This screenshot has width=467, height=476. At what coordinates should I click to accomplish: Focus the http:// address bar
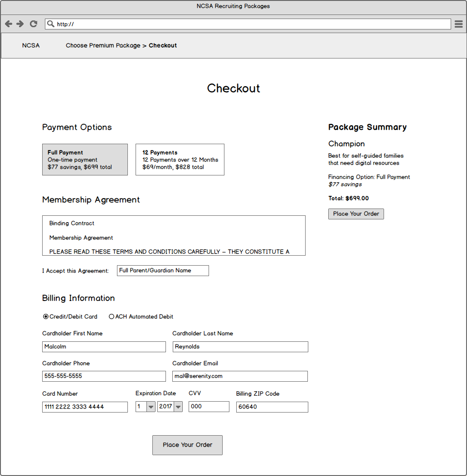(248, 24)
